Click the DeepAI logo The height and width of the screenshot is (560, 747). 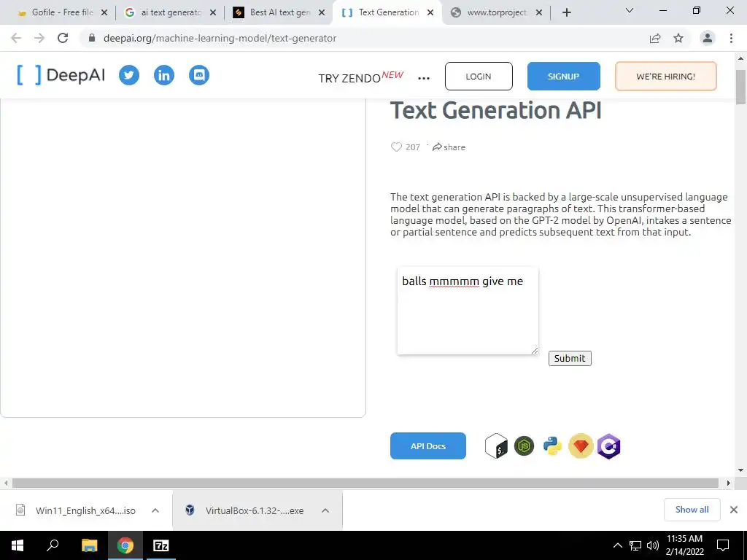point(61,75)
